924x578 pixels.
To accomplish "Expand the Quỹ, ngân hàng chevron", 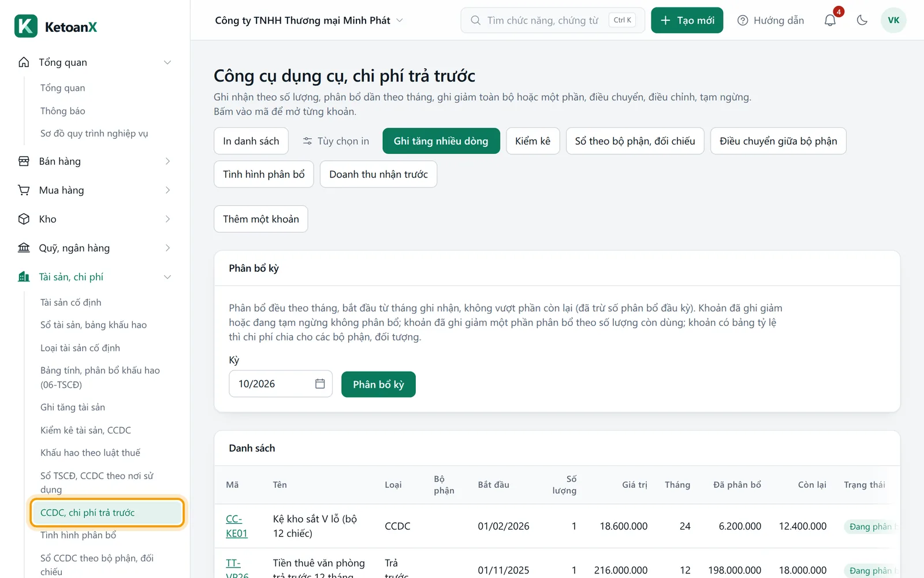I will (x=167, y=248).
